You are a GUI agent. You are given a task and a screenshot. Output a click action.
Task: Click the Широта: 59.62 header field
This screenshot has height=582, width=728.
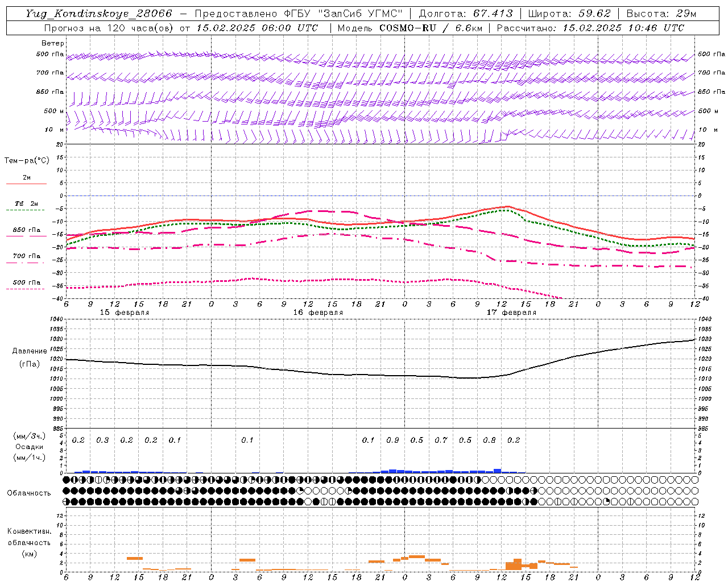(569, 14)
